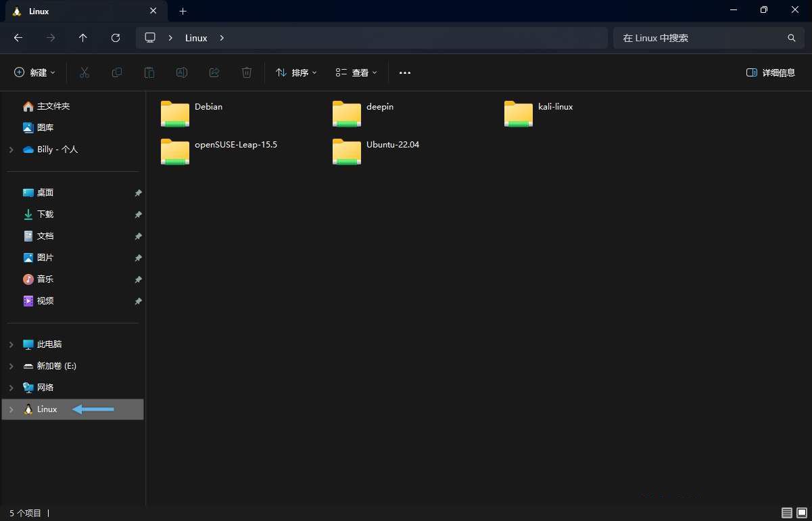812x521 pixels.
Task: Click the Rename icon in toolbar
Action: tap(182, 72)
